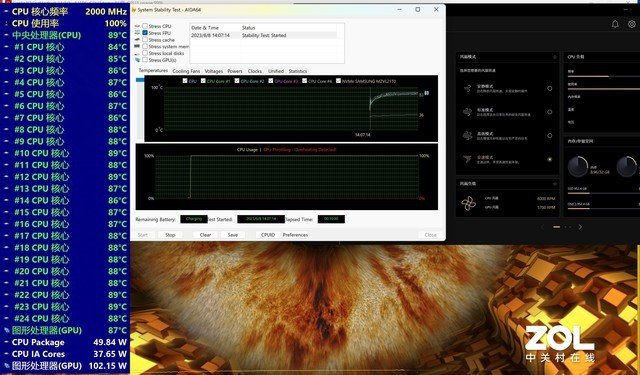The width and height of the screenshot is (640, 375).
Task: Click the cache icon beside Stress cache
Action: coord(138,40)
